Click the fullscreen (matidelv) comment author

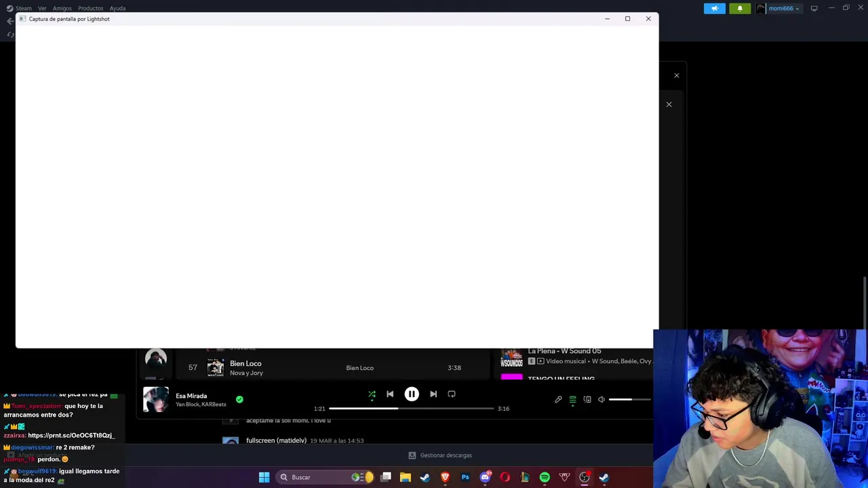click(x=277, y=441)
